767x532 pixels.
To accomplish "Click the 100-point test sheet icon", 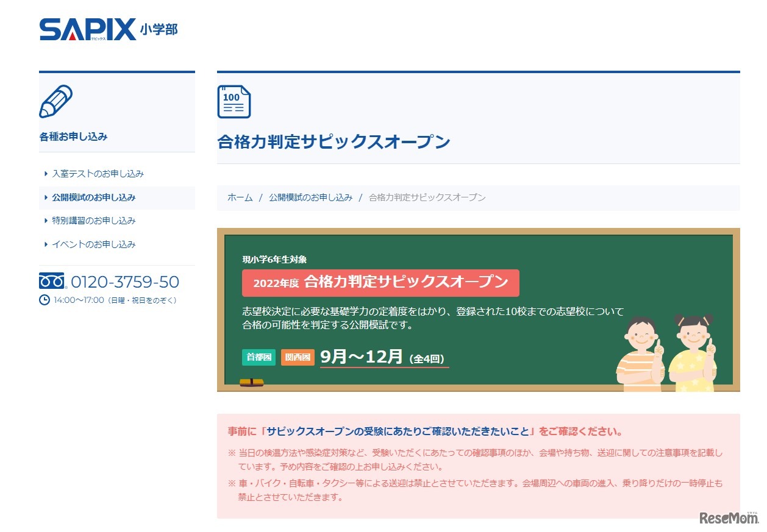I will tap(234, 101).
